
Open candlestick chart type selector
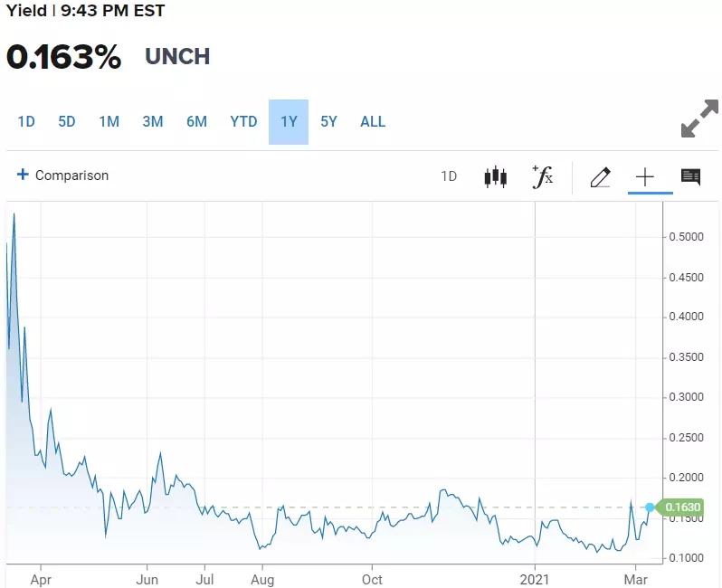(495, 176)
